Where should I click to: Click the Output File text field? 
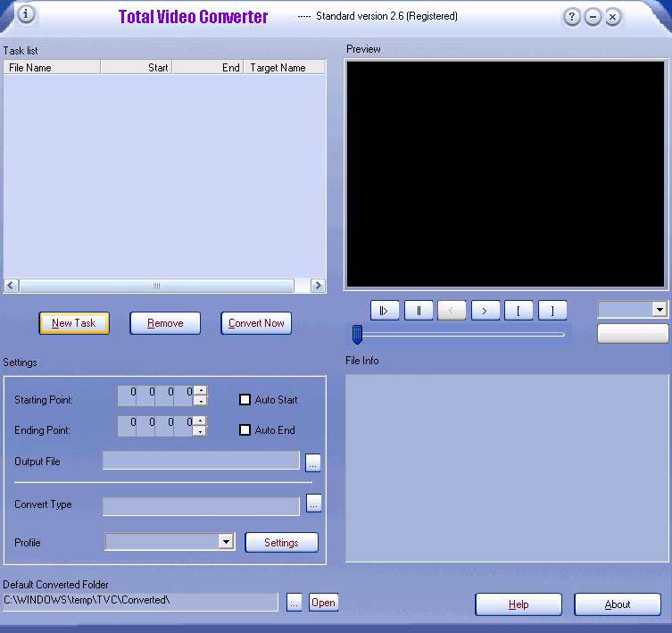201,460
